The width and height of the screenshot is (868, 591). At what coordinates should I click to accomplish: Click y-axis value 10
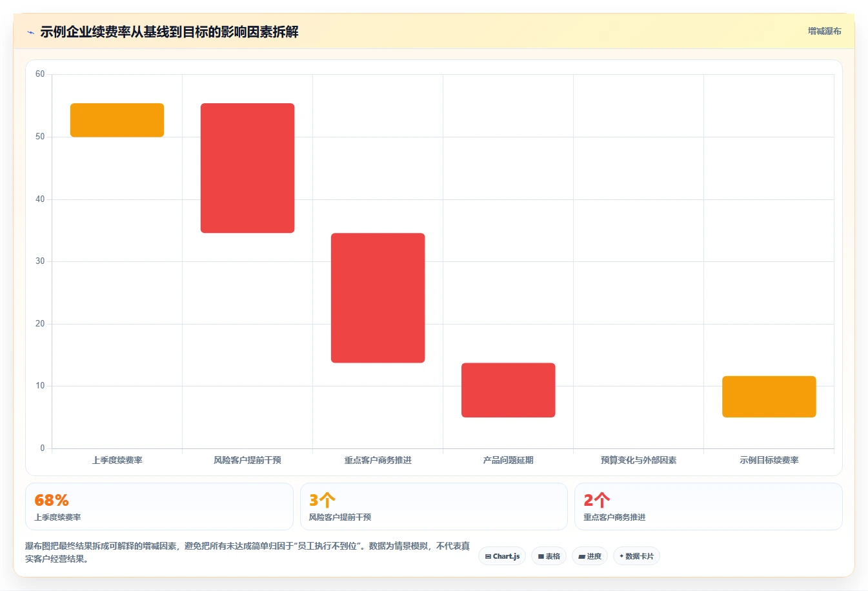point(40,386)
